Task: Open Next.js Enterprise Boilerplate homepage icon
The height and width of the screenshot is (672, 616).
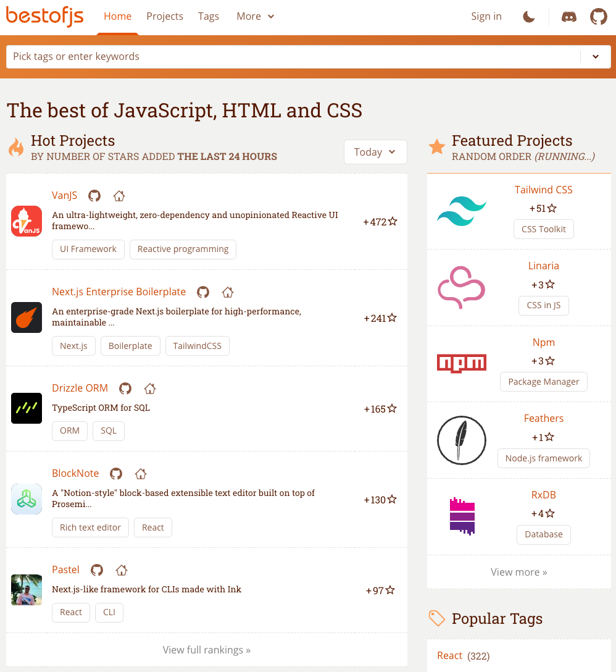Action: click(228, 292)
